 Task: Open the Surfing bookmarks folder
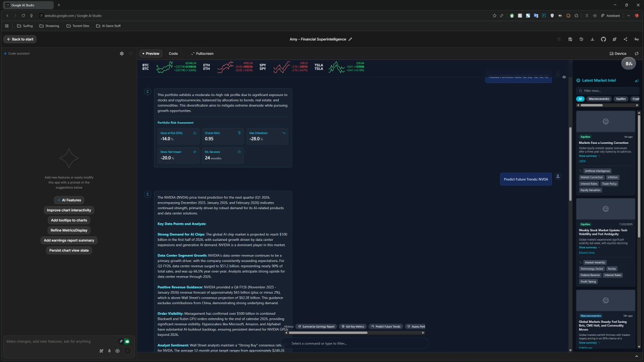(25, 26)
